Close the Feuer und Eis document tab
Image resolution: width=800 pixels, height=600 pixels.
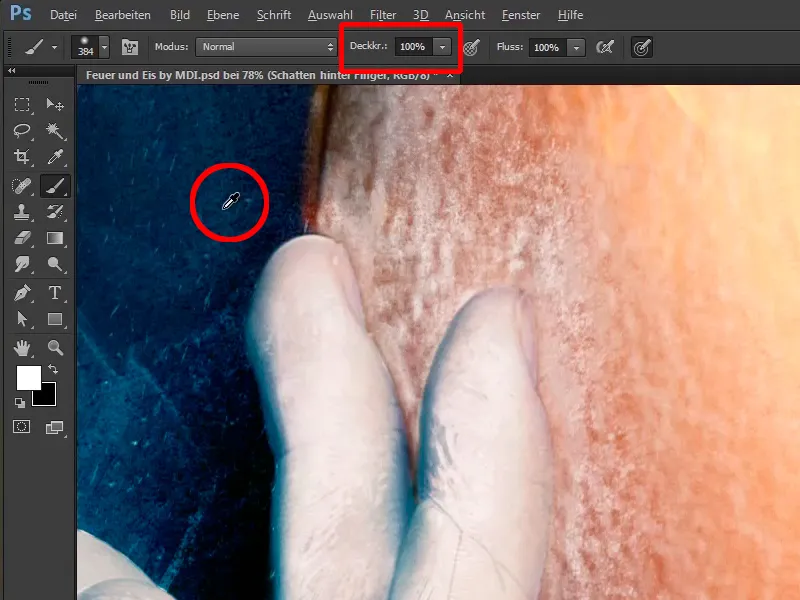(450, 76)
